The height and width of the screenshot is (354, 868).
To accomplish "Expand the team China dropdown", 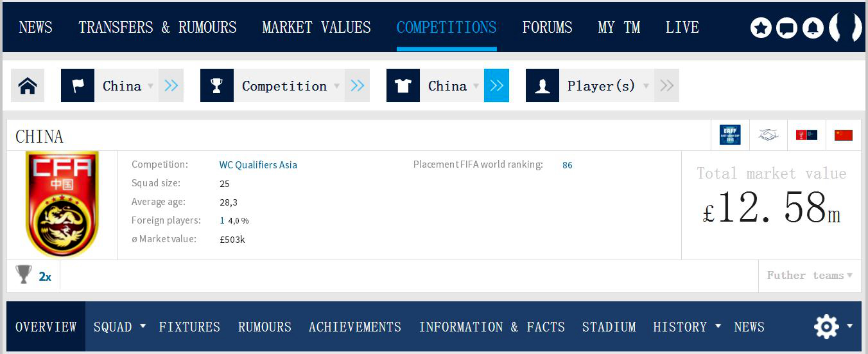I will pyautogui.click(x=476, y=86).
